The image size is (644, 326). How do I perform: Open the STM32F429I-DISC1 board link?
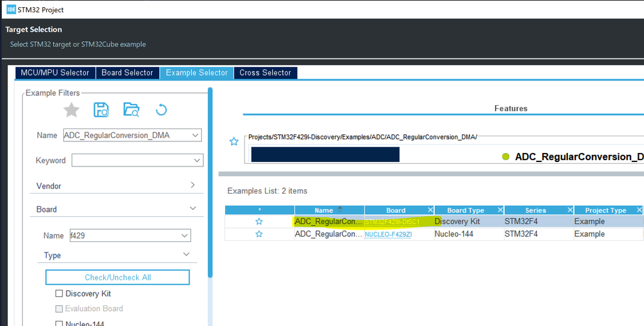coord(392,222)
